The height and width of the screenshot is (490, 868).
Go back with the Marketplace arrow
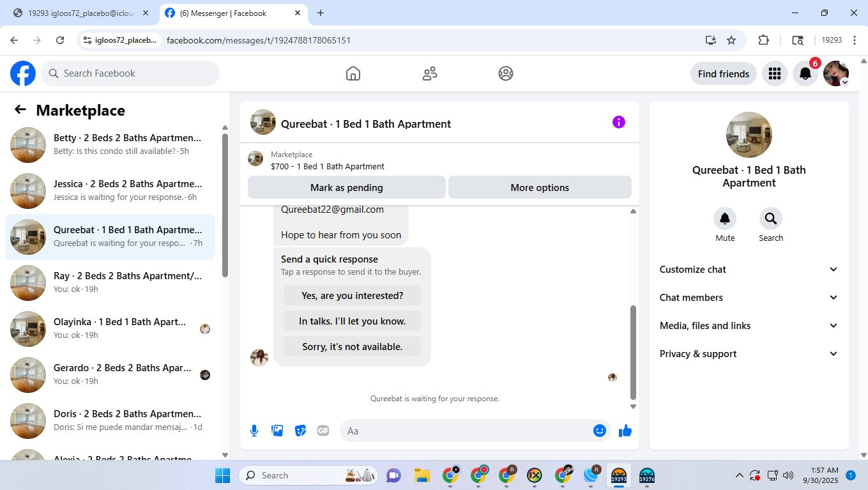coord(20,110)
